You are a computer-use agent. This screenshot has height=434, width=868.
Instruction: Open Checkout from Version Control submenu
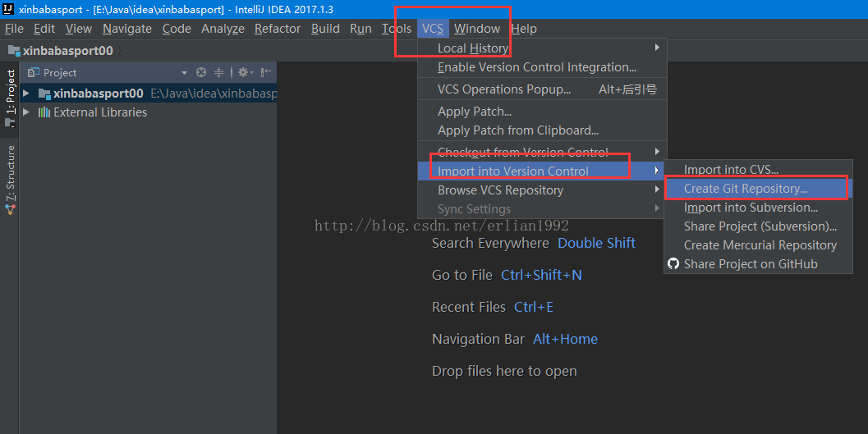[x=542, y=152]
